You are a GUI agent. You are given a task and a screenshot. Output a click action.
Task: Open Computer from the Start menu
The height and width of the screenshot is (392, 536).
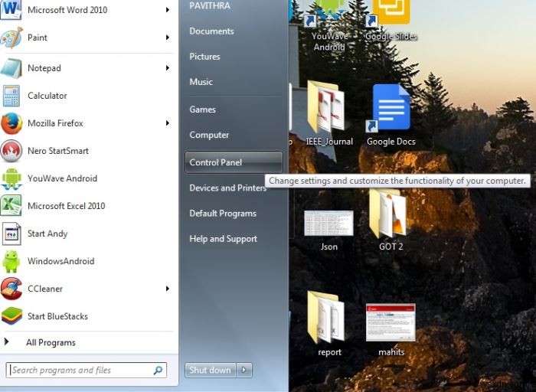click(209, 135)
